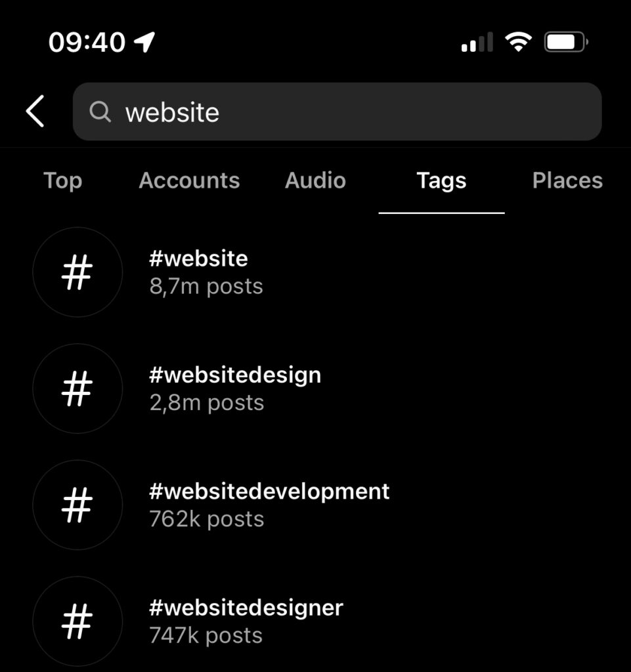Tap the search magnifier icon

(100, 112)
